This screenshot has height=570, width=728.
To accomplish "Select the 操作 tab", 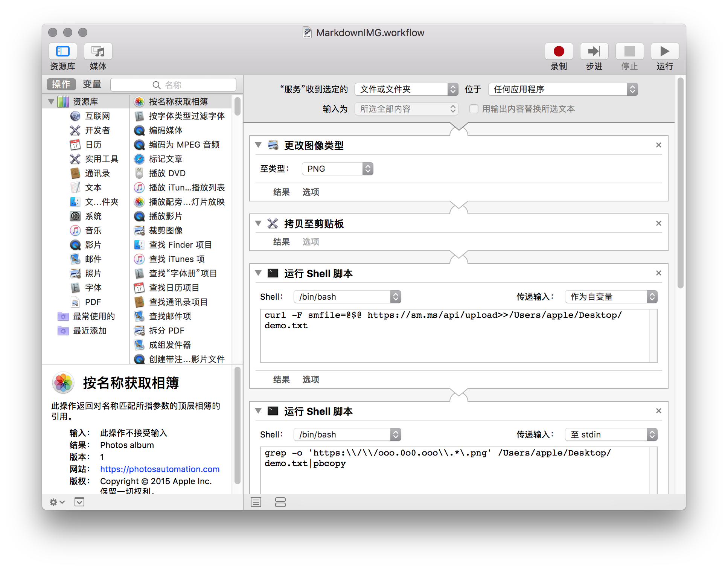I will point(61,84).
